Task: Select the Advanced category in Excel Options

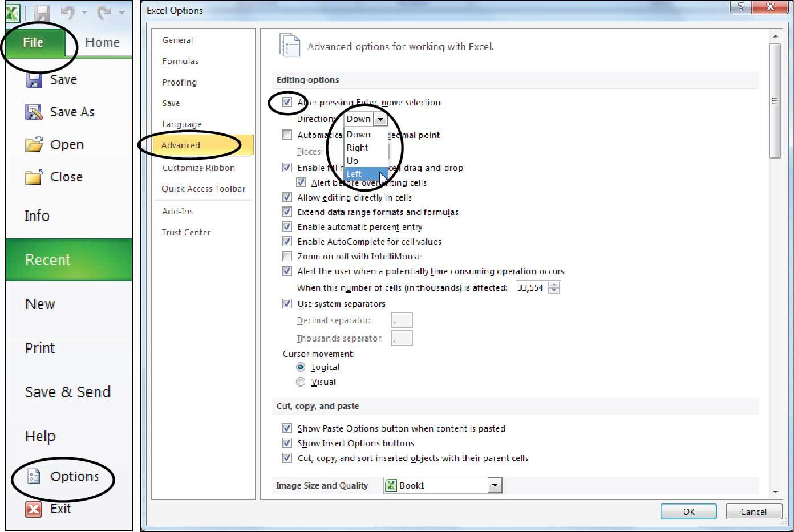Action: (x=203, y=145)
